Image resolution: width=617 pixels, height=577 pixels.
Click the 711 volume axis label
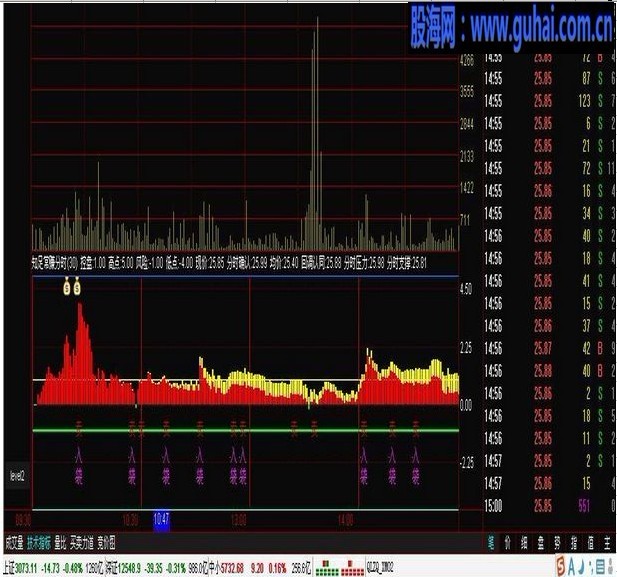tap(465, 220)
